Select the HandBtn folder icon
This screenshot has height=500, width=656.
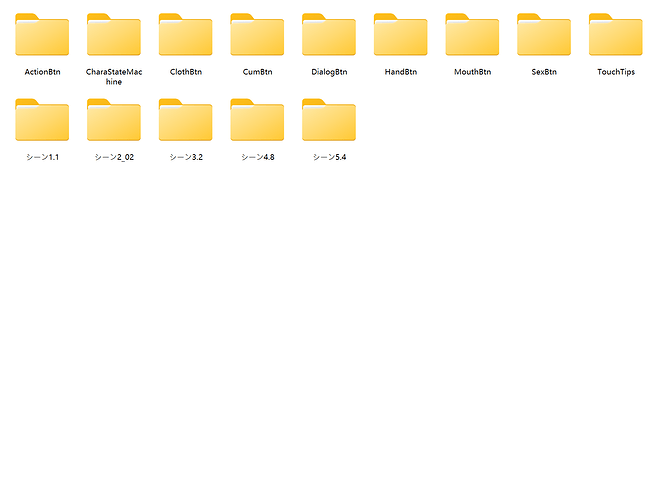[401, 35]
